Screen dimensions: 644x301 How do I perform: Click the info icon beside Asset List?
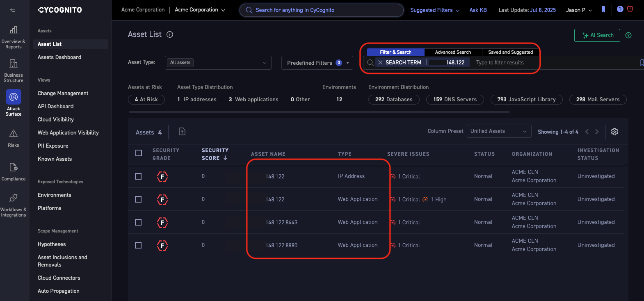[170, 34]
